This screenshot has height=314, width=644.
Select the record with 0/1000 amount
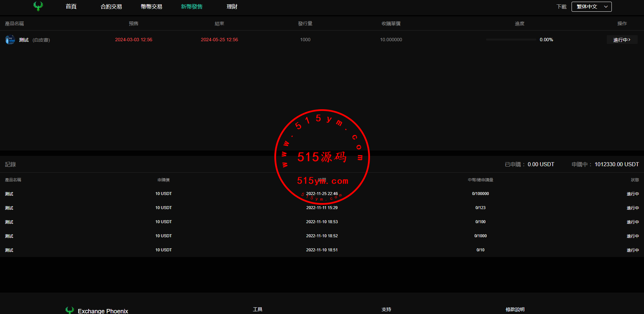[480, 236]
